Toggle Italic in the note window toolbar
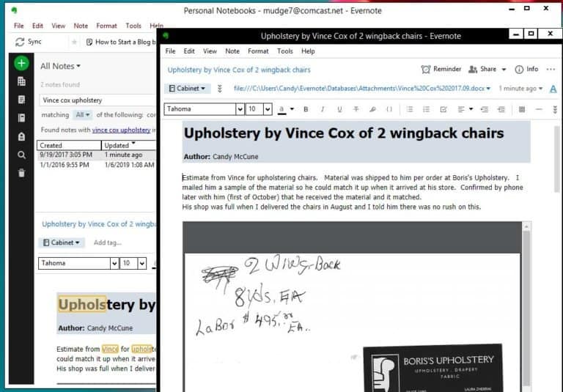The width and height of the screenshot is (563, 392). click(323, 109)
